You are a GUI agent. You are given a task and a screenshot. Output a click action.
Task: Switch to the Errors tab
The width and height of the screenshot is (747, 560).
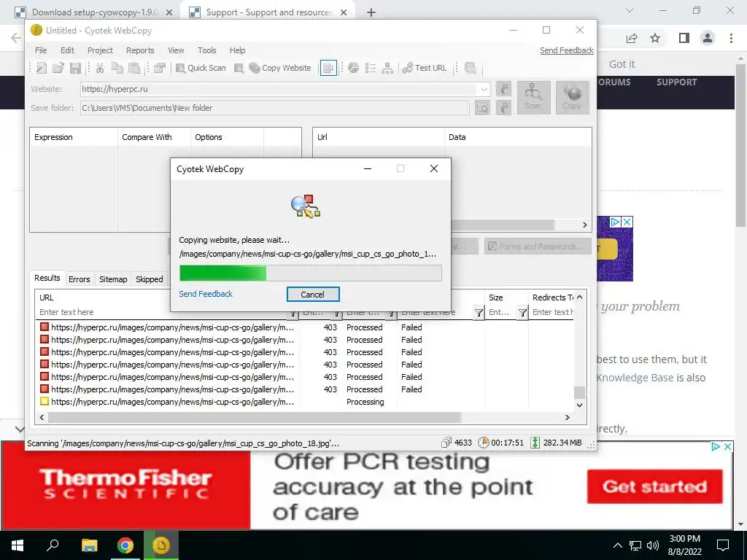tap(79, 279)
